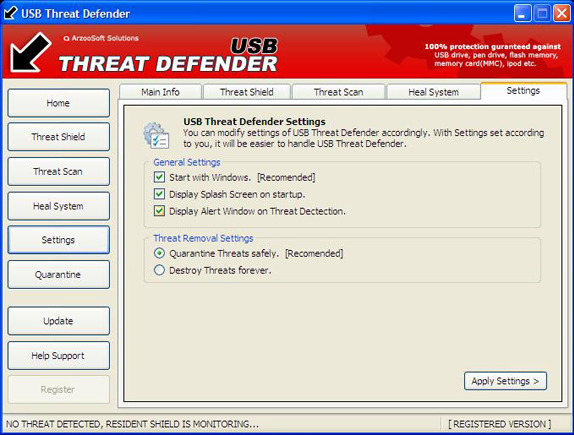
Task: Toggle Display Alert Window on Threat Detection
Action: point(159,211)
